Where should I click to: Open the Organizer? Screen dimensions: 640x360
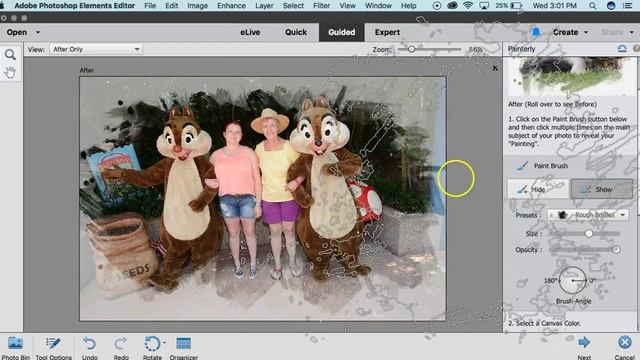[x=184, y=347]
